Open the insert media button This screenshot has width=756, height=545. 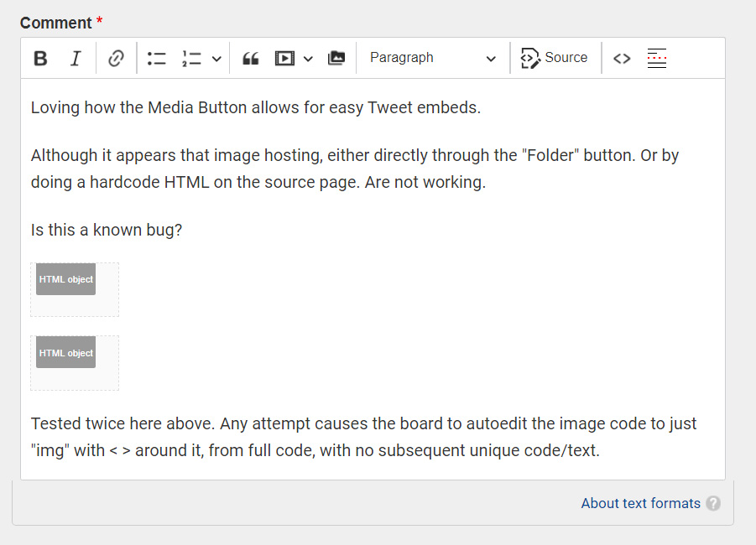pyautogui.click(x=285, y=59)
